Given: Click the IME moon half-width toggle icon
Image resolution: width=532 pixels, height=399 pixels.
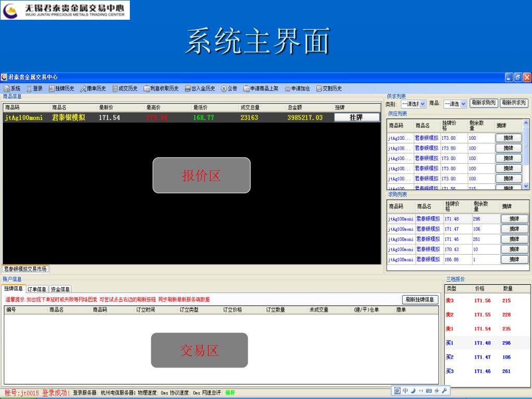Looking at the screenshot, I should pos(413,391).
